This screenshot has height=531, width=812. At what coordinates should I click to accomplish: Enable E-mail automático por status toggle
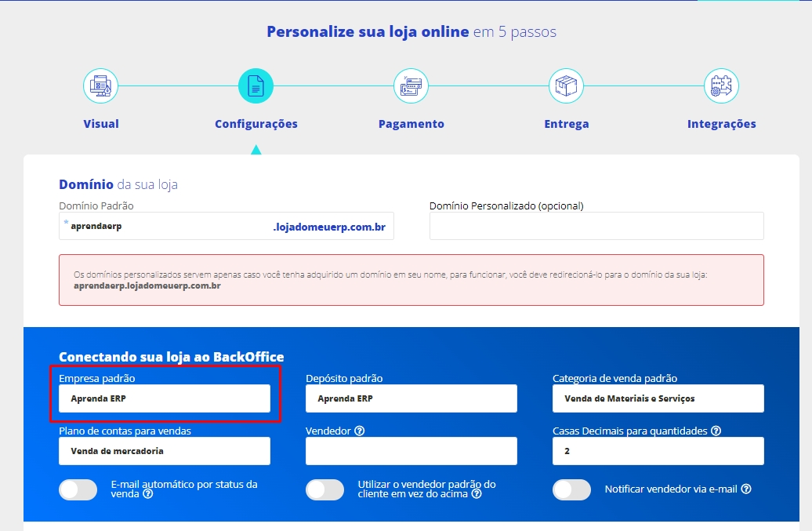(78, 489)
